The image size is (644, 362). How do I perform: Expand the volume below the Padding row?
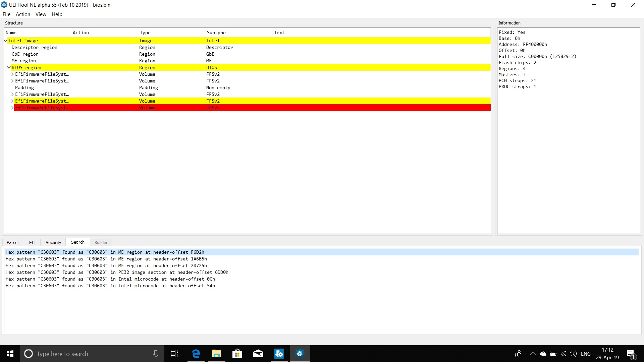pos(12,94)
